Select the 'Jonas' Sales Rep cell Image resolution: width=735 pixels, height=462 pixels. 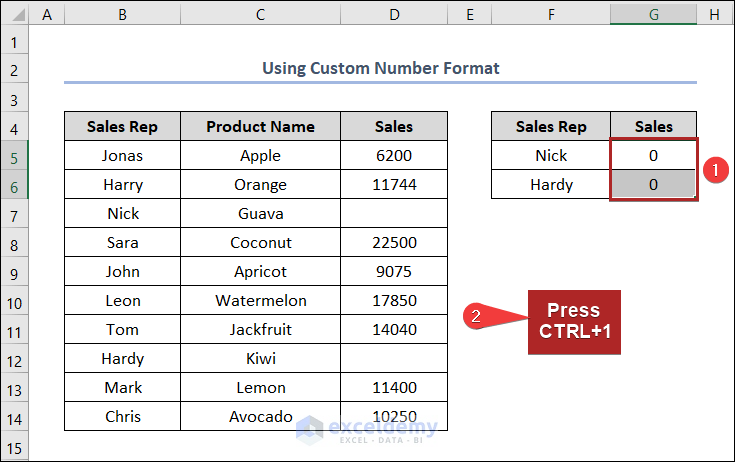pyautogui.click(x=122, y=156)
